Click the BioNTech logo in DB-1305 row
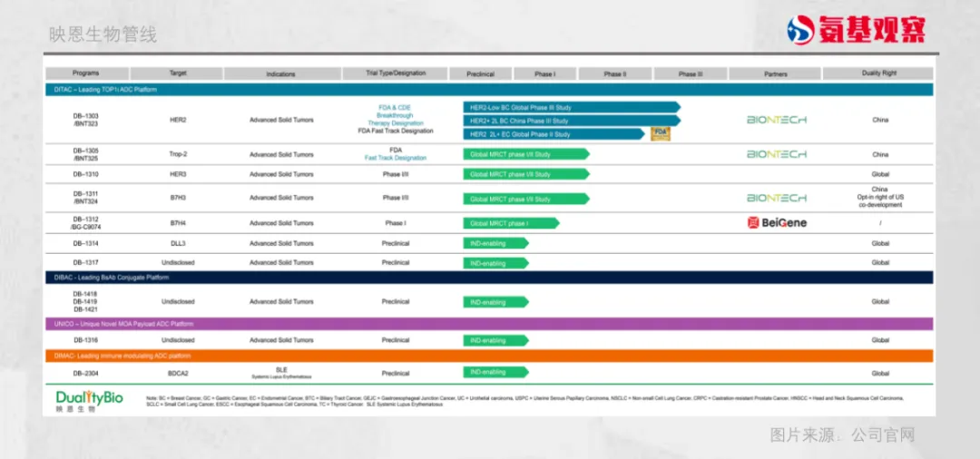This screenshot has height=459, width=980. click(776, 154)
